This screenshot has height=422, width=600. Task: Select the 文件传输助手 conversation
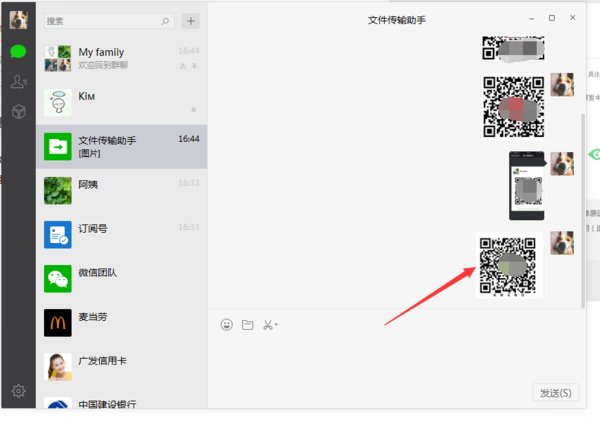click(x=122, y=146)
